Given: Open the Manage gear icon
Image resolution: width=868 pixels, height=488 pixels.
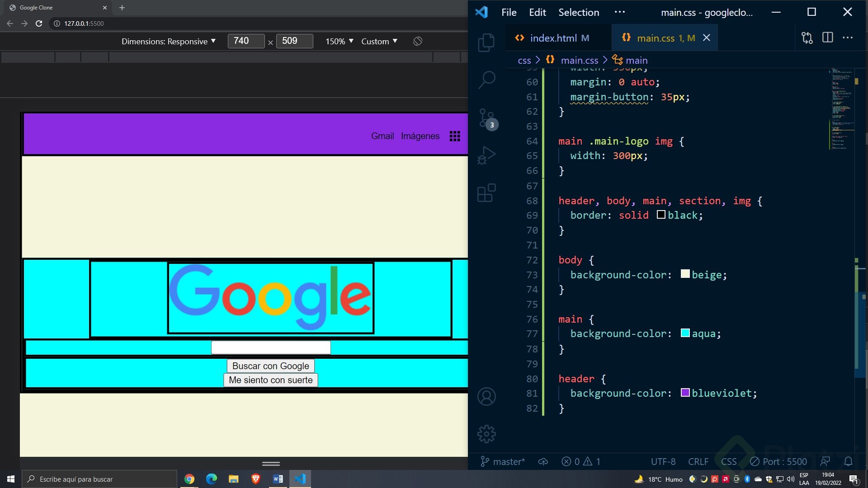Looking at the screenshot, I should (x=486, y=434).
